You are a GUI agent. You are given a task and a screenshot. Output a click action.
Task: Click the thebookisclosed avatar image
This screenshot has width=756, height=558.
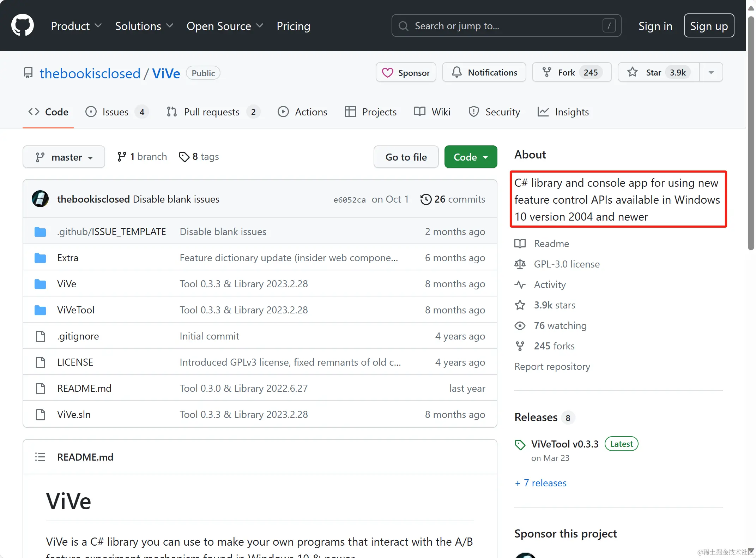pyautogui.click(x=40, y=199)
